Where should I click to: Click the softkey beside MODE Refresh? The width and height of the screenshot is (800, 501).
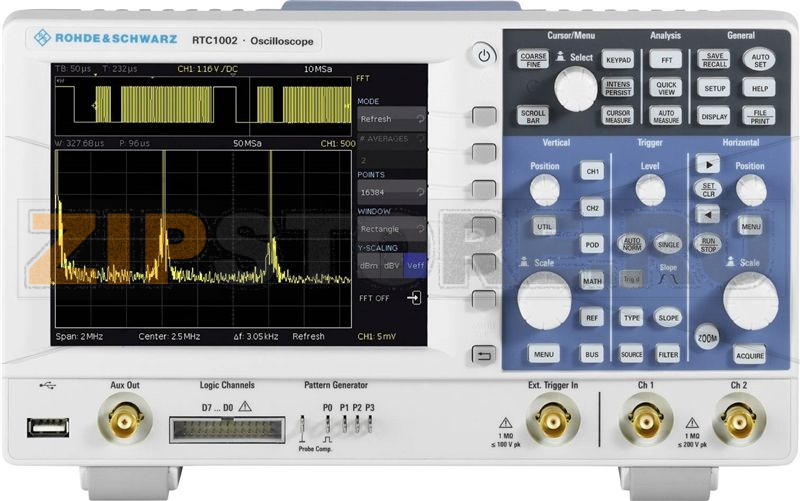pos(483,116)
